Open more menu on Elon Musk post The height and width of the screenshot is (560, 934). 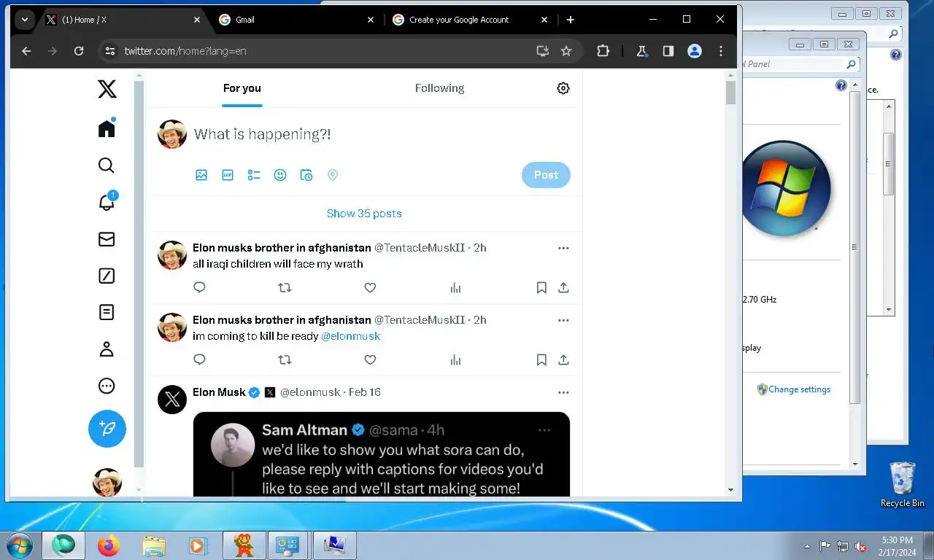[x=563, y=392]
